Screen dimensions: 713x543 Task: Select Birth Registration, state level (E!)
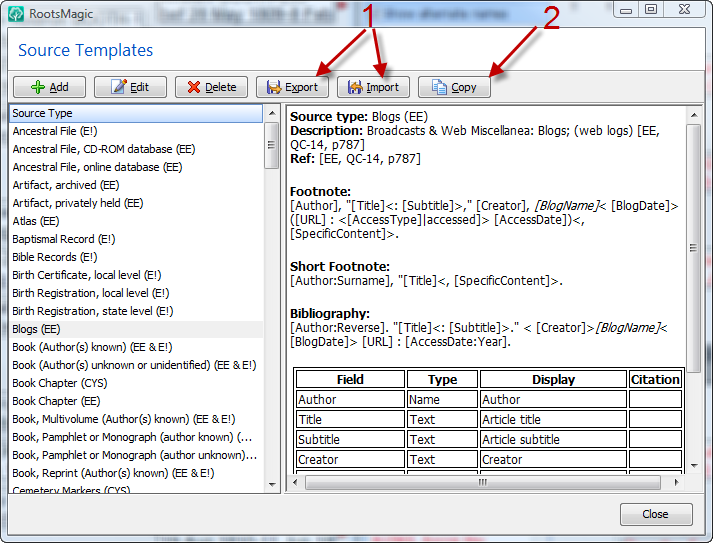pyautogui.click(x=136, y=311)
